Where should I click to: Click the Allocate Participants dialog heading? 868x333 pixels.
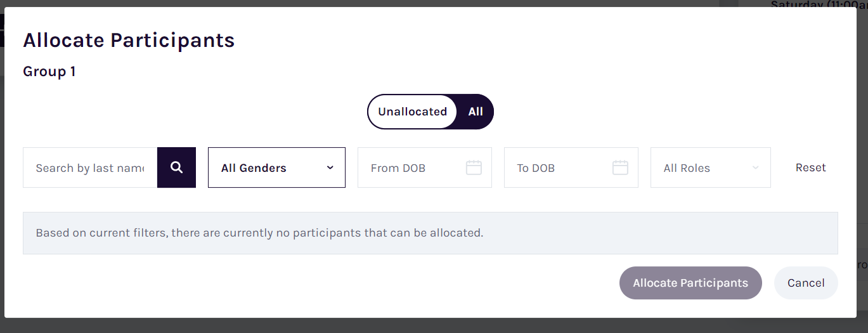(129, 40)
